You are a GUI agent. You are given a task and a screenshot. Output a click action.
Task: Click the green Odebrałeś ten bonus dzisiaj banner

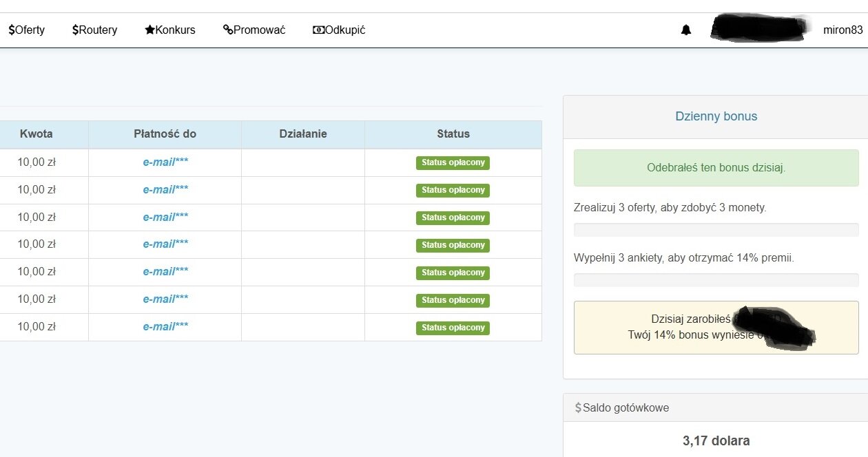[x=716, y=168]
